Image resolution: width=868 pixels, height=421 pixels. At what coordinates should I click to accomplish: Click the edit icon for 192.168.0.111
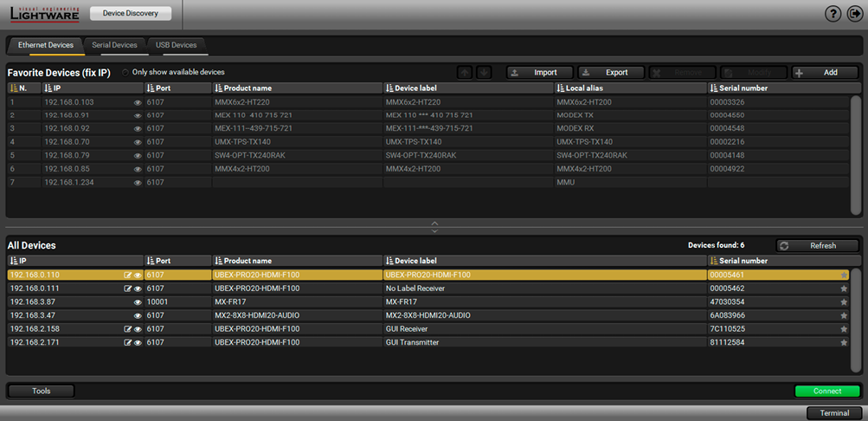click(128, 288)
